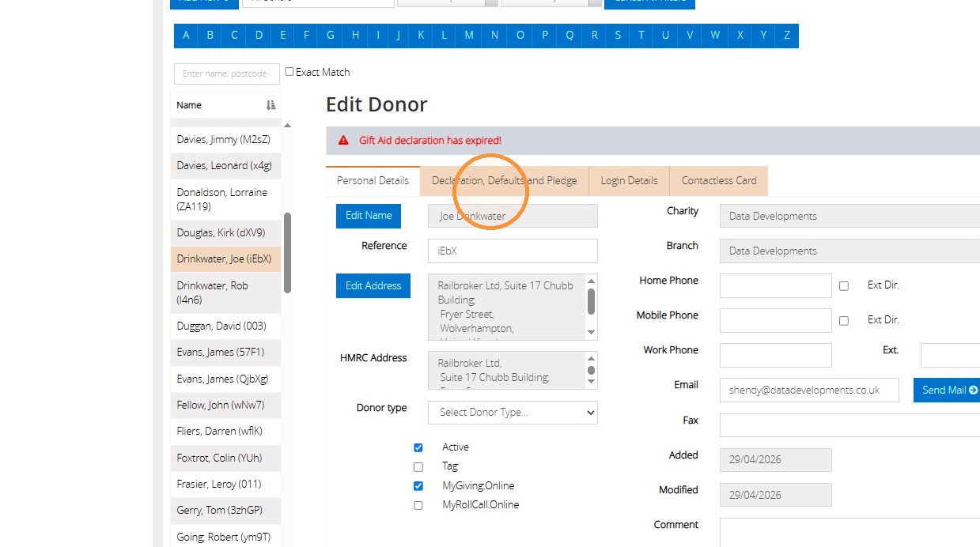This screenshot has width=980, height=547.
Task: Open the Select Donor Type dropdown
Action: 513,413
